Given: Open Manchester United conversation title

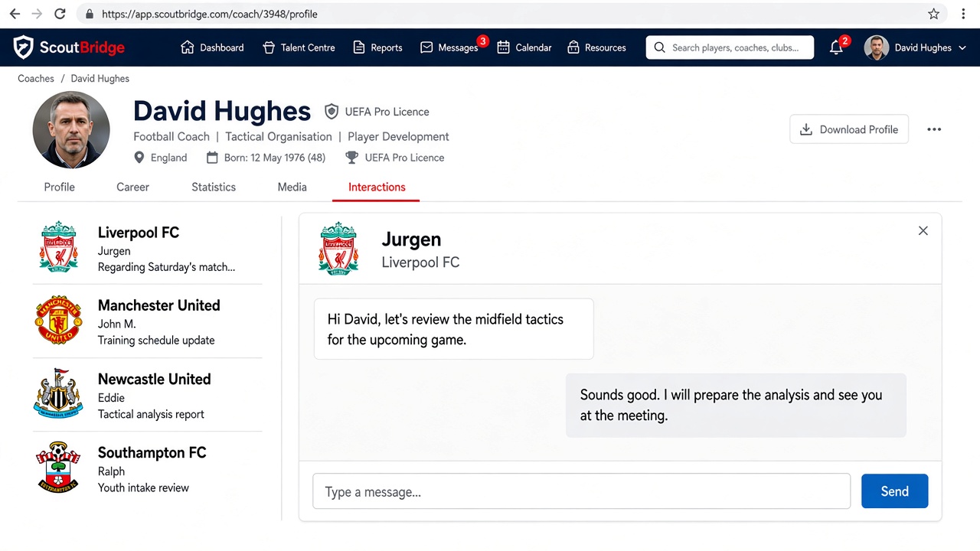Looking at the screenshot, I should (158, 305).
